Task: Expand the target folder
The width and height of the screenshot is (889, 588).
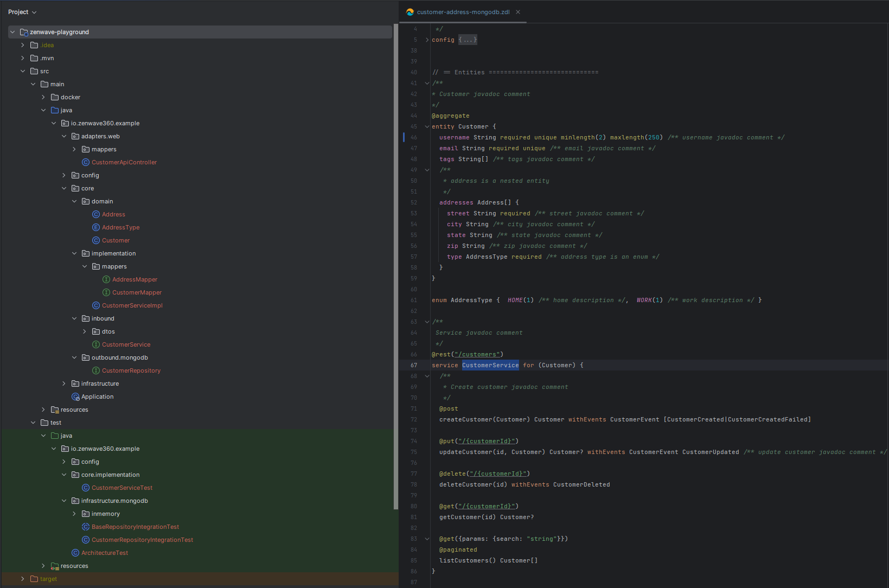Action: (23, 579)
